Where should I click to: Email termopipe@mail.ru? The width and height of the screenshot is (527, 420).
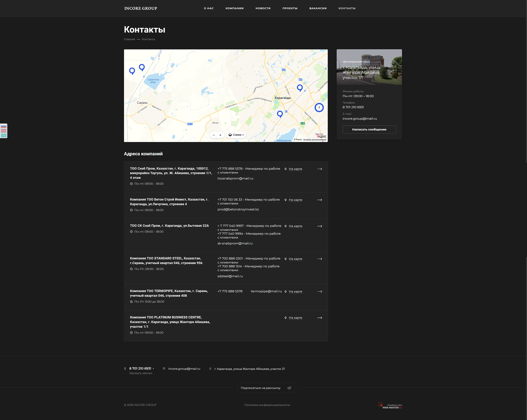click(x=266, y=291)
